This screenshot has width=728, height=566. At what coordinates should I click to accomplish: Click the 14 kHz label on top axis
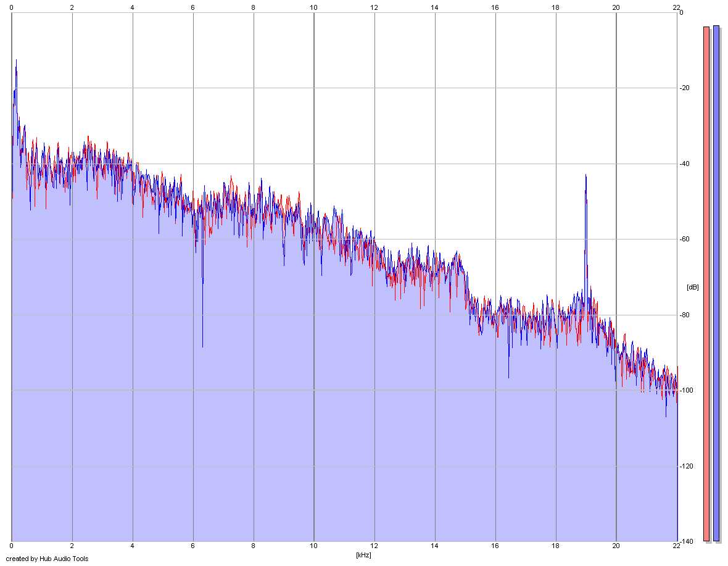(434, 7)
